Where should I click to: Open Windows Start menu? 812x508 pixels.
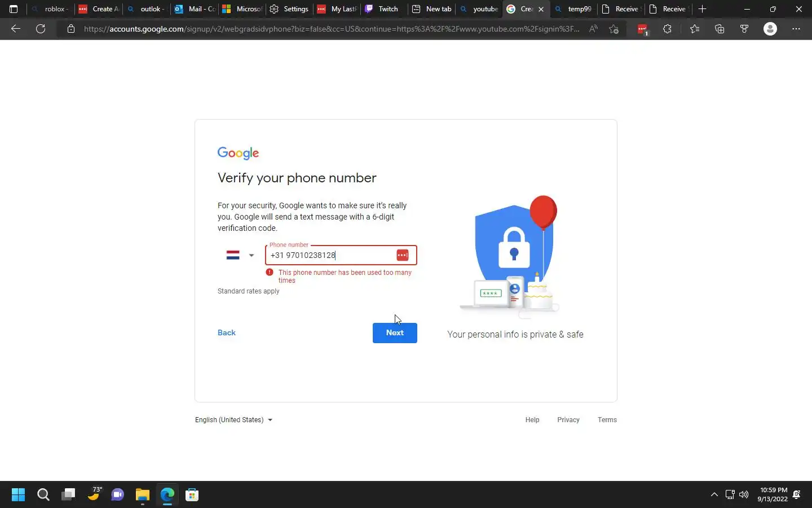click(18, 495)
